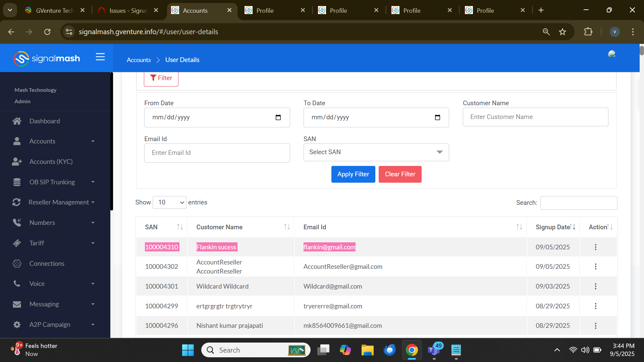Bookmark the page with the star icon
Screen dimensions: 644x362
[562, 32]
